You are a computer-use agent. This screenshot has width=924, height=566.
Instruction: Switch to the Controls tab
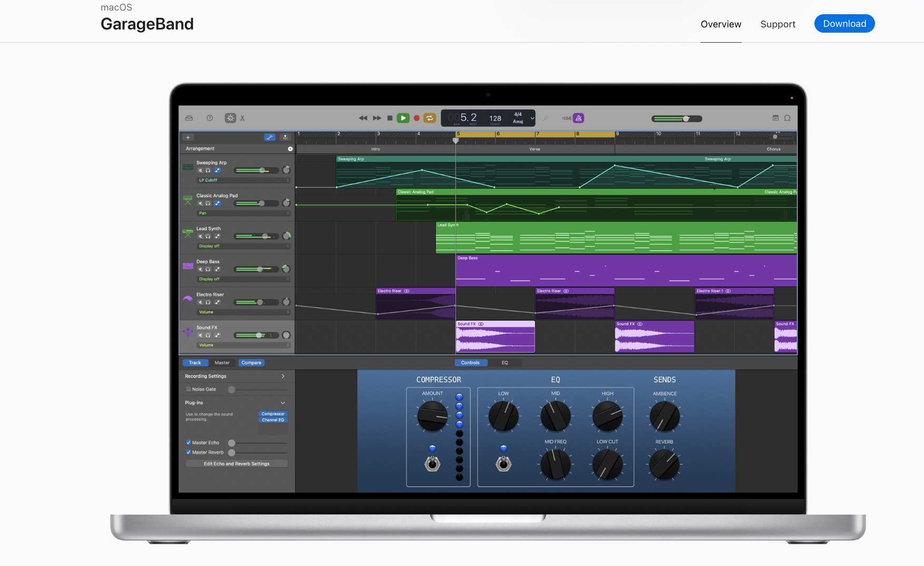pyautogui.click(x=470, y=363)
